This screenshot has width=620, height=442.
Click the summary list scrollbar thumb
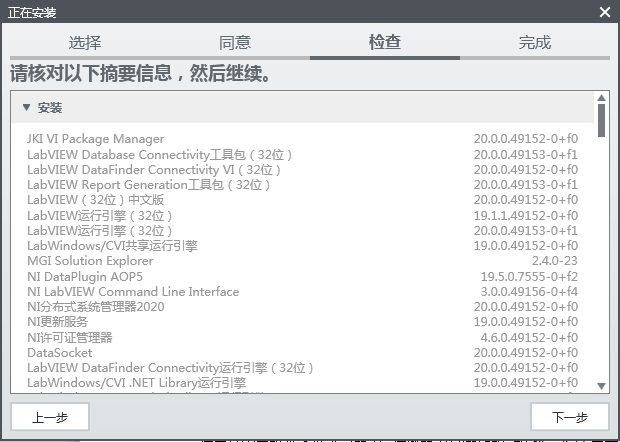pos(601,121)
